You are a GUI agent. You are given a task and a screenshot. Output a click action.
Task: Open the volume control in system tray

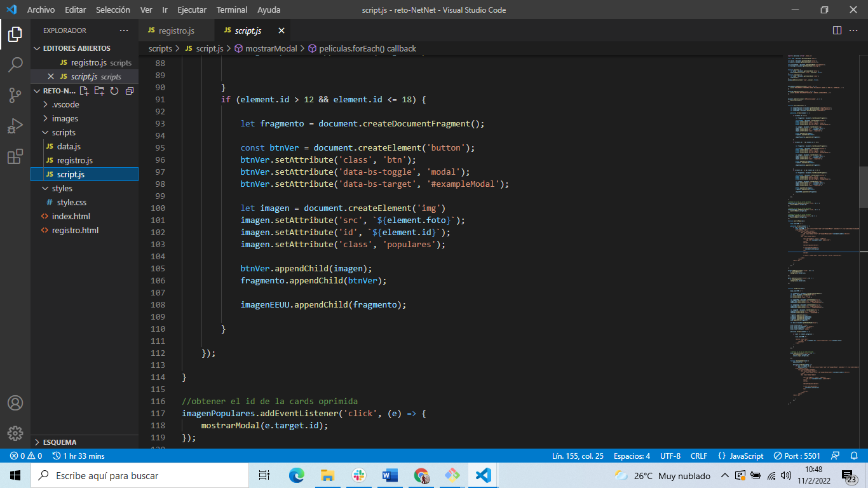click(785, 475)
